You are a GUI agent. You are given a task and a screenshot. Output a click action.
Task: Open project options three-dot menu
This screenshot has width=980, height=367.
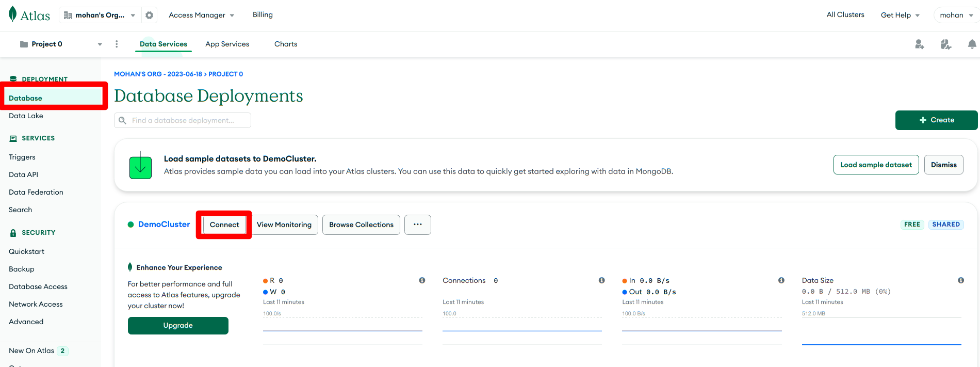pyautogui.click(x=117, y=44)
